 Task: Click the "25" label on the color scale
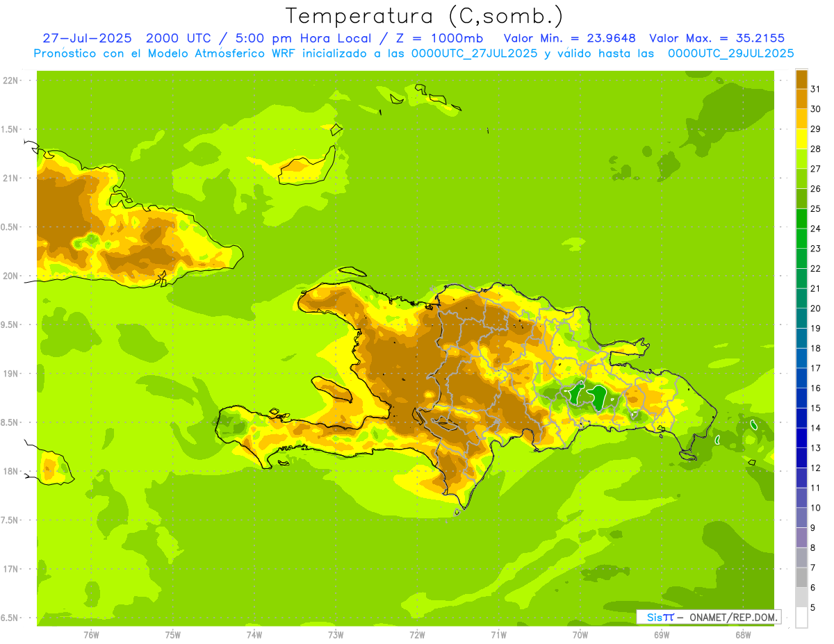pos(816,208)
